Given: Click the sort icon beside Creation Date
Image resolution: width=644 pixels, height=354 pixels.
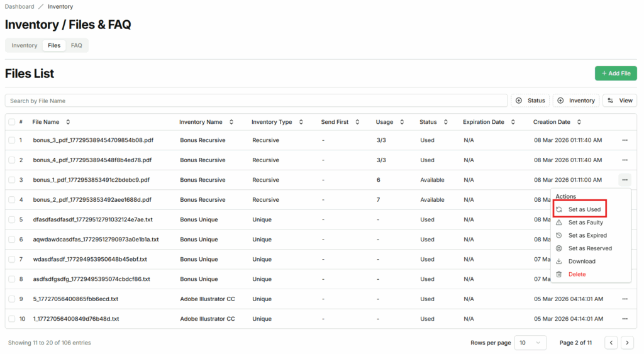Looking at the screenshot, I should [579, 122].
